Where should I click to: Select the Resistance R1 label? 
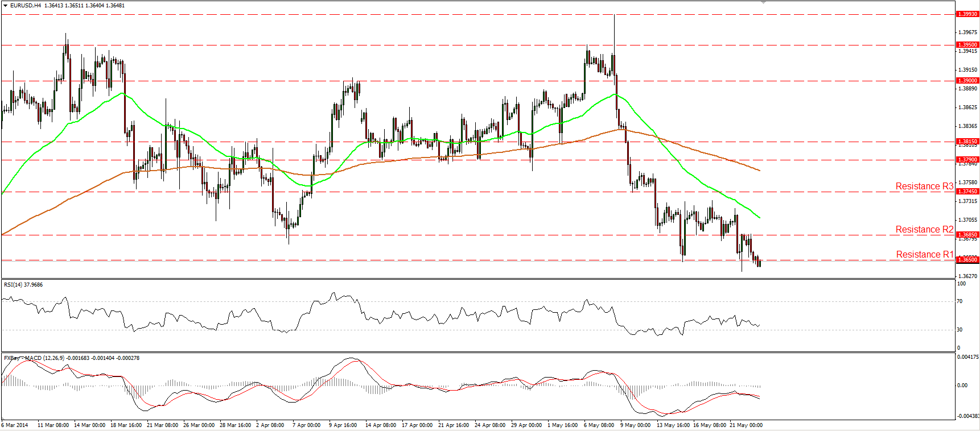924,254
